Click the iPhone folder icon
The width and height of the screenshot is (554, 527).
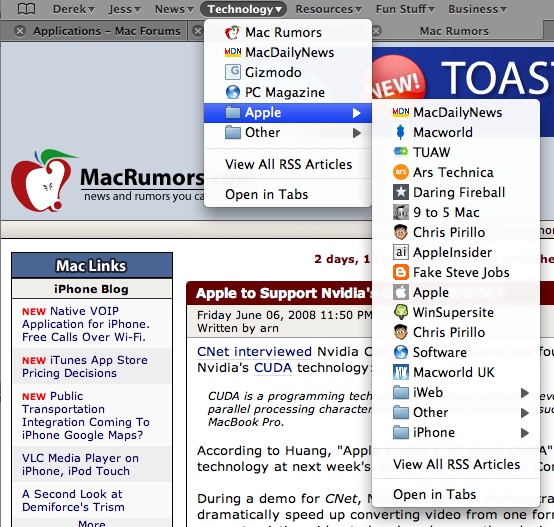(x=401, y=432)
